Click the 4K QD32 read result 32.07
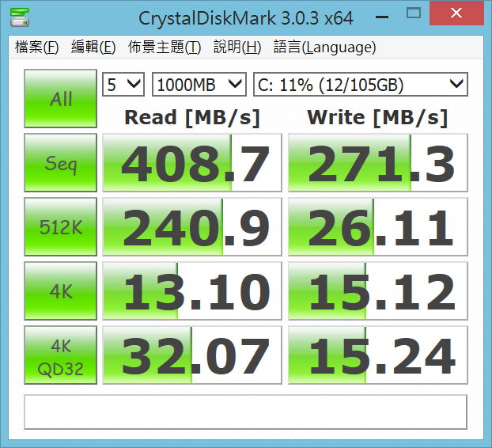Image resolution: width=492 pixels, height=448 pixels. click(x=192, y=355)
